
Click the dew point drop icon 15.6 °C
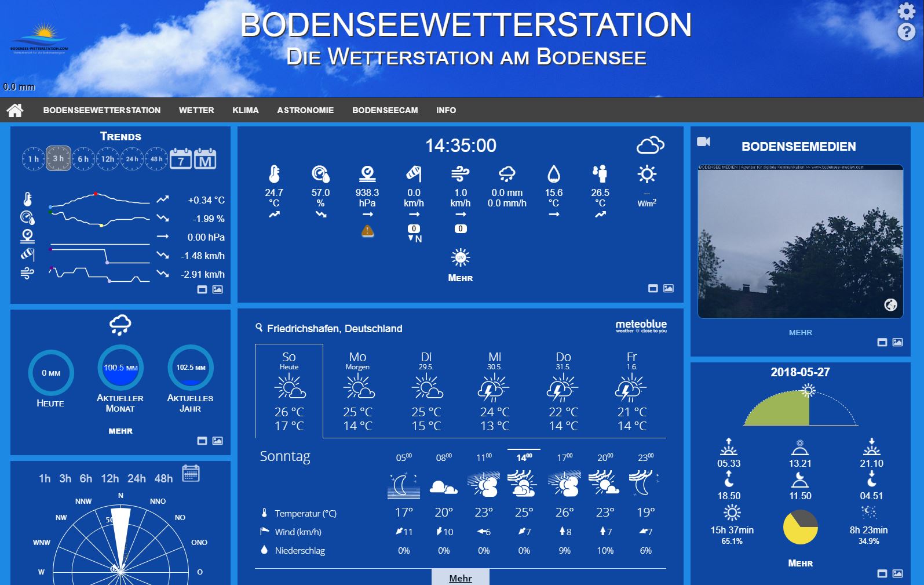554,174
